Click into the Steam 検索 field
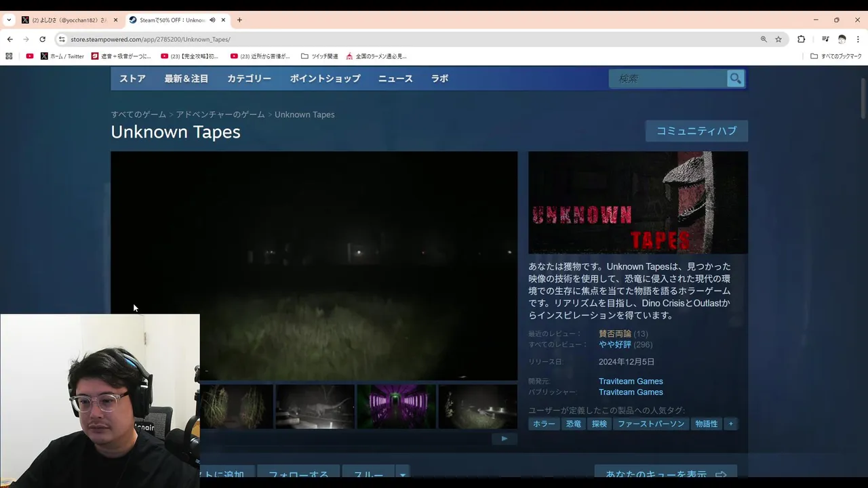This screenshot has width=868, height=488. (x=669, y=79)
